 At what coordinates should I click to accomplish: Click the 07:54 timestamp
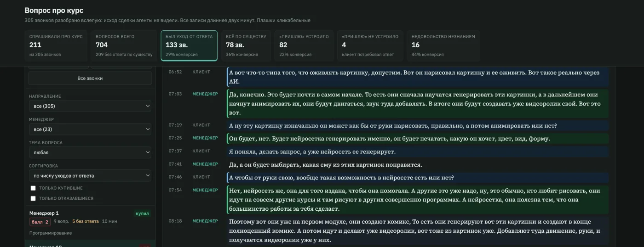tap(175, 190)
